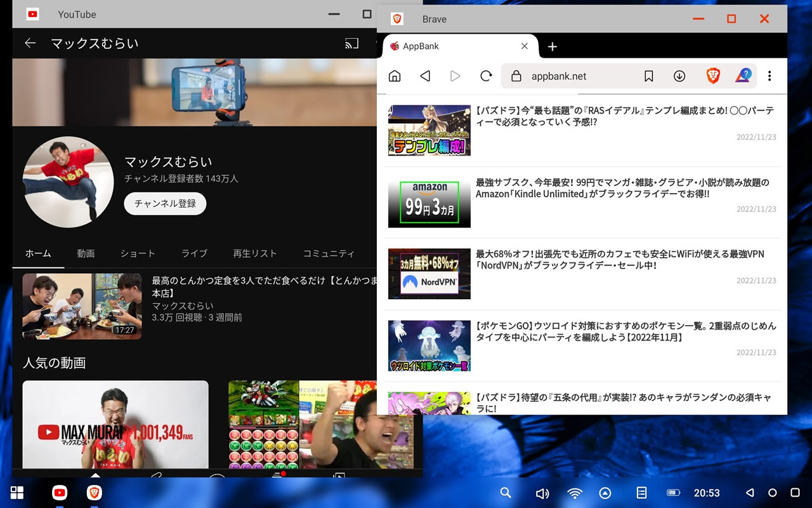Screen dimensions: 812x508
Task: Open taskbar search magnifier
Action: 506,493
